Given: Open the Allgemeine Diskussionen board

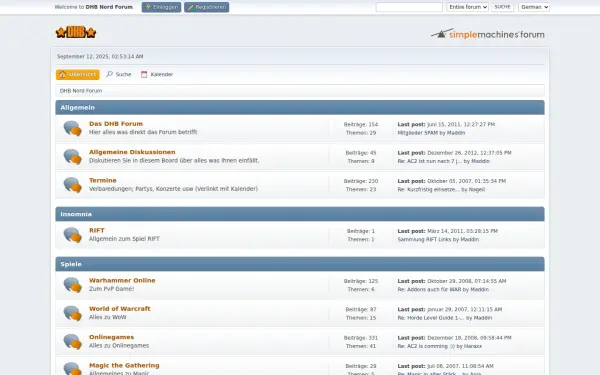Looking at the screenshot, I should [132, 152].
